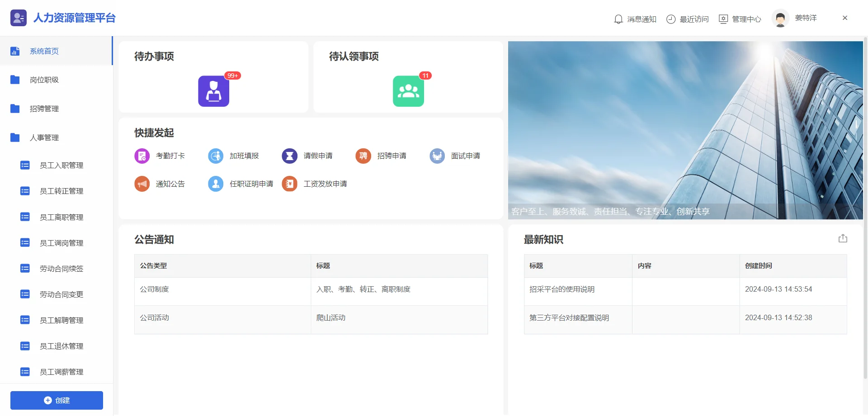
Task: Open 劳动合同续签 in sidebar
Action: [56, 269]
